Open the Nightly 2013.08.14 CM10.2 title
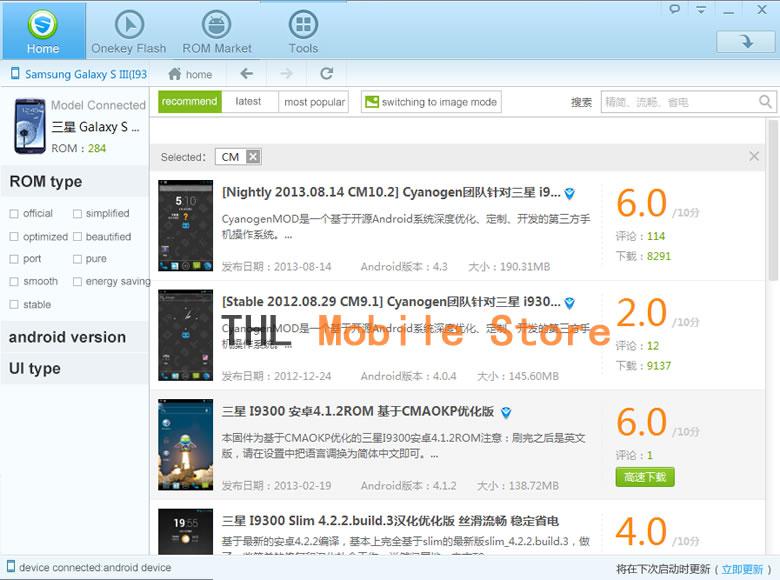 [391, 193]
